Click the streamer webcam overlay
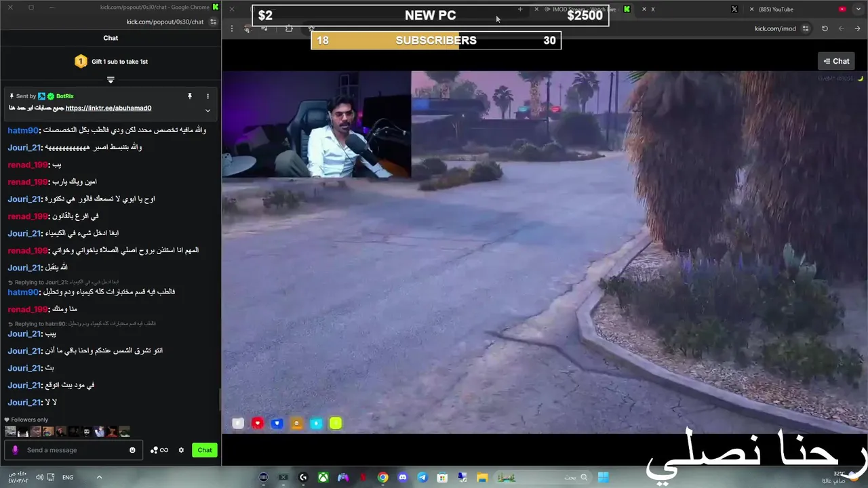 (316, 125)
